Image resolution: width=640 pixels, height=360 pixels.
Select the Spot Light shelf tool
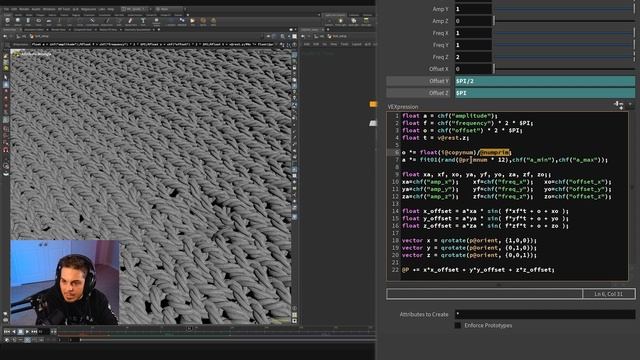coord(353,21)
